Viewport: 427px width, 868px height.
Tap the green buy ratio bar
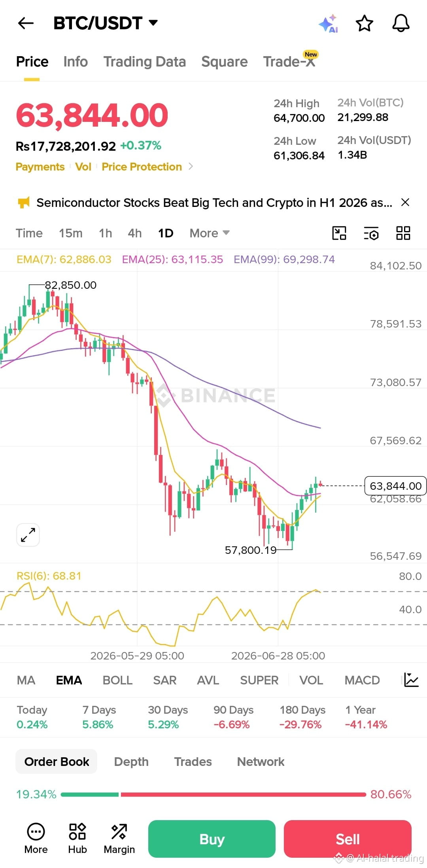tap(90, 794)
